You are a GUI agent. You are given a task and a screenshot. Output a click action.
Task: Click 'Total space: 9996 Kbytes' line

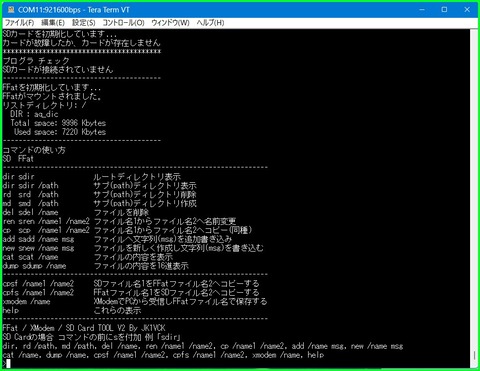58,123
